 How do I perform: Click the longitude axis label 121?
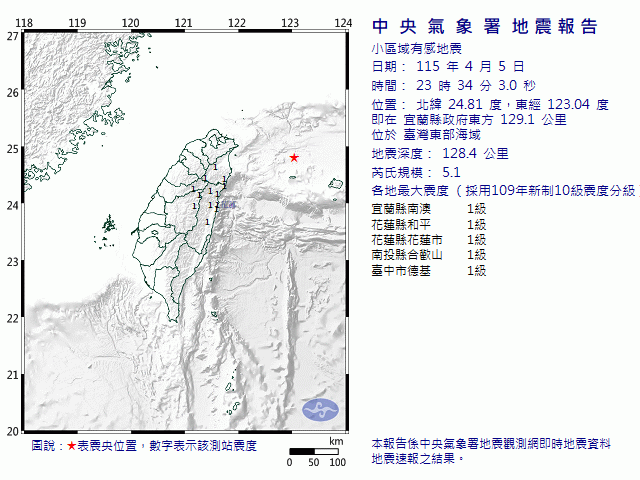[184, 23]
